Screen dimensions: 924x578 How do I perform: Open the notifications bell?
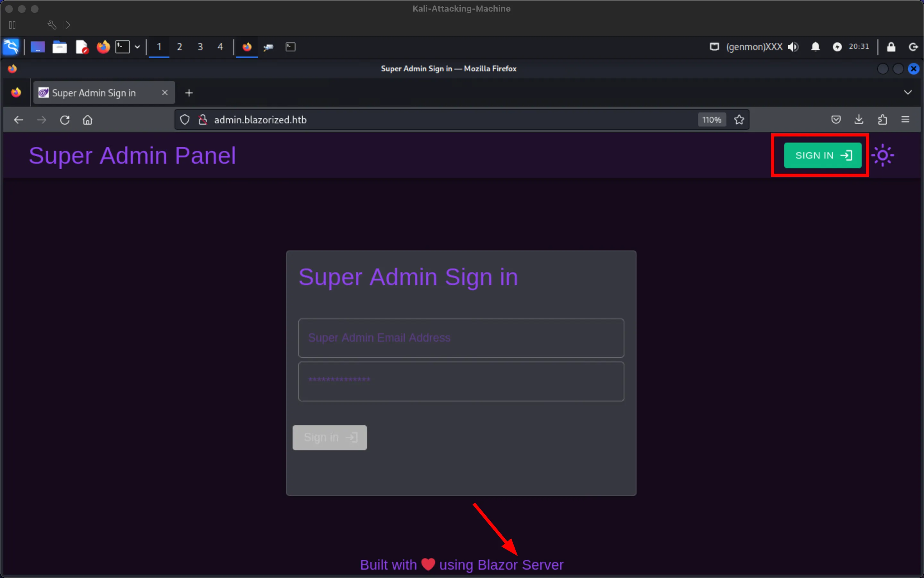815,47
